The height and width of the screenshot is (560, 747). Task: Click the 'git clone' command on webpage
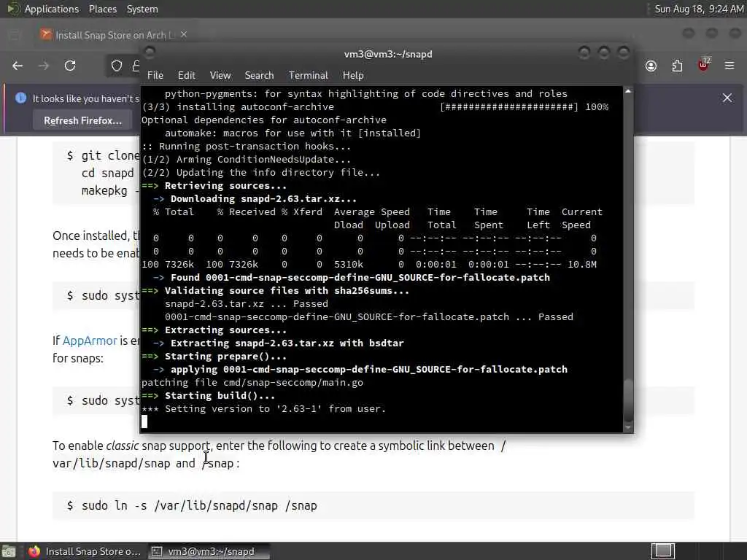click(x=110, y=156)
